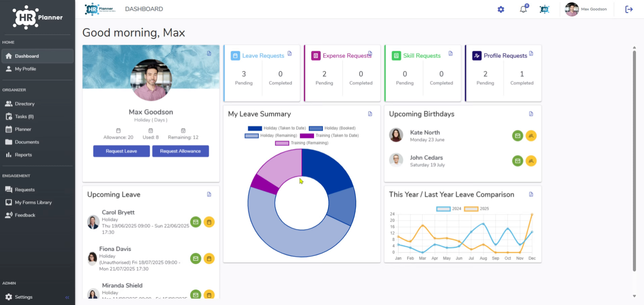
Task: Open the notifications bell
Action: 524,9
